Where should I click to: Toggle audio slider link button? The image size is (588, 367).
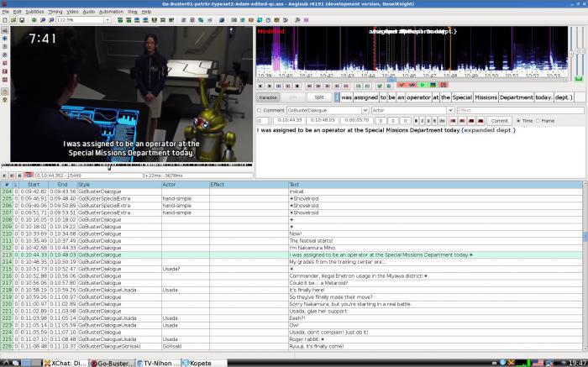click(x=579, y=79)
